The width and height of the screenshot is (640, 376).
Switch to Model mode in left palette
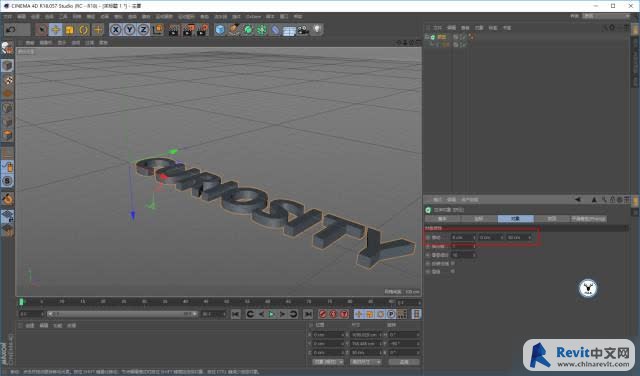7,66
